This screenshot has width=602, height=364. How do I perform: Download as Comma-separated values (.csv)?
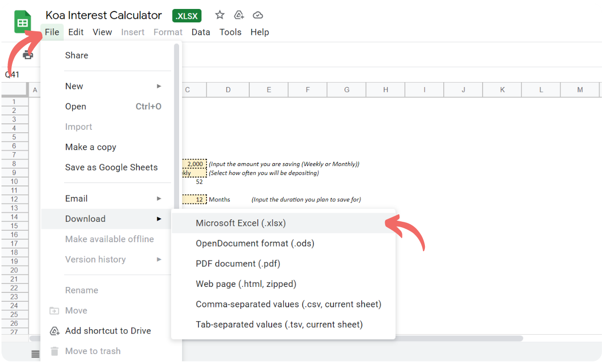point(283,304)
